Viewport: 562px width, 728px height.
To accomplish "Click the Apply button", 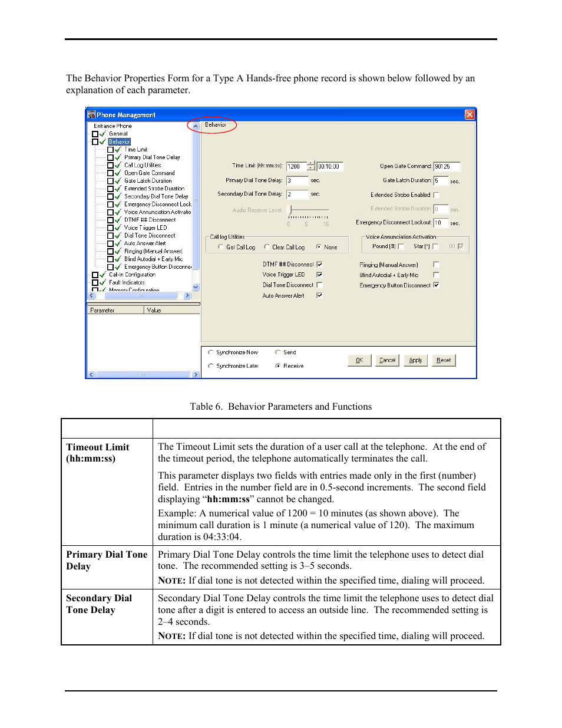I will [x=415, y=360].
